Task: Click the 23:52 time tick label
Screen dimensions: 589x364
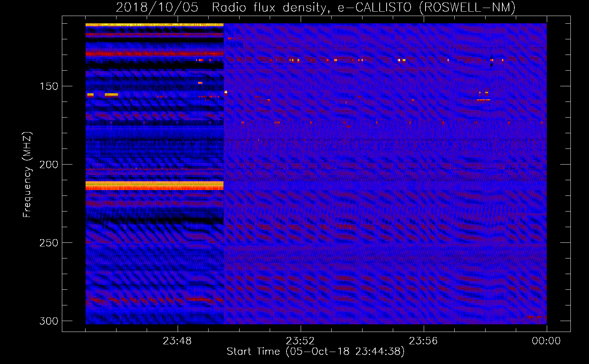Action: pyautogui.click(x=300, y=341)
